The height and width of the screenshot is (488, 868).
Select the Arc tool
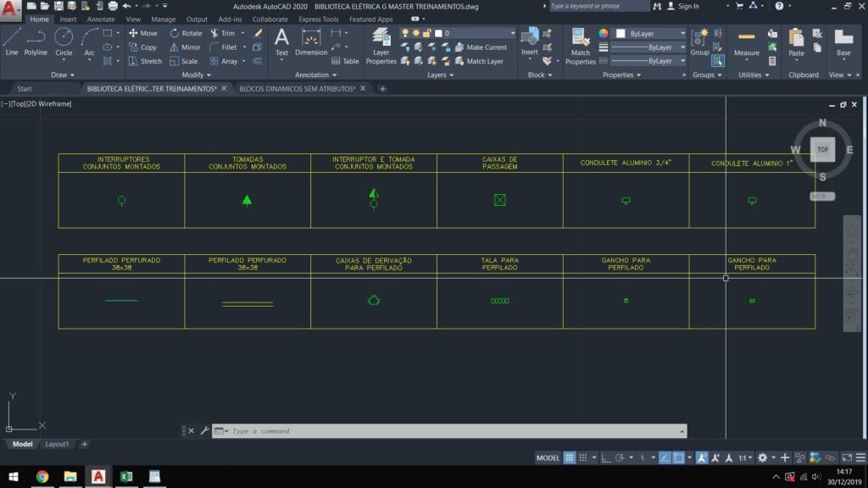coord(89,42)
